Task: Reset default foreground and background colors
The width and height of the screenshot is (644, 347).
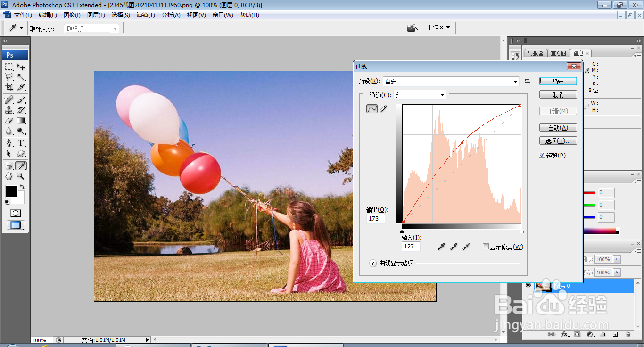Action: pos(7,202)
